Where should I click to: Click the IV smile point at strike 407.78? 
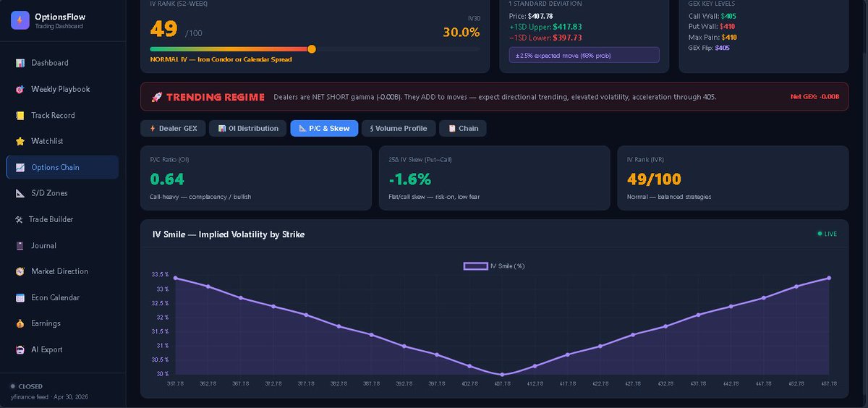coord(502,375)
